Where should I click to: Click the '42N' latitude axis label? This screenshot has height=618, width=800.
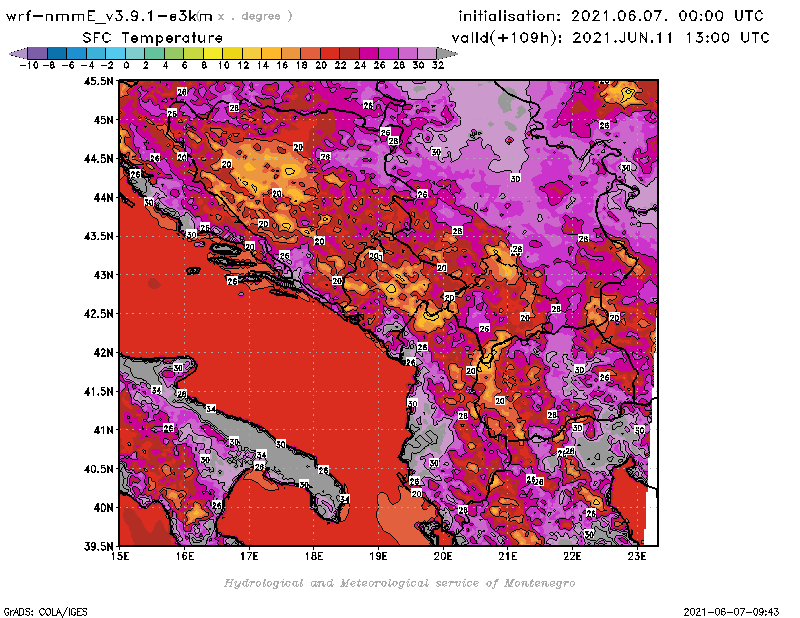[103, 353]
